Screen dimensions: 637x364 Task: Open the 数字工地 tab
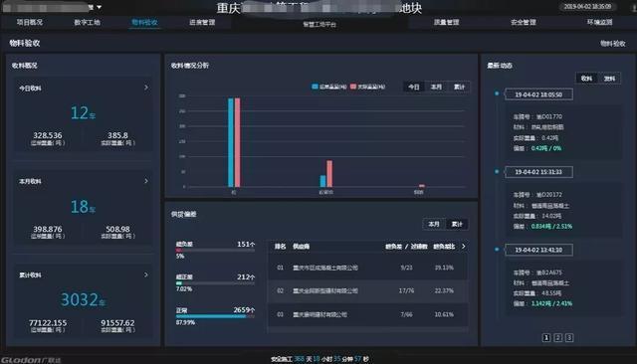coord(87,22)
